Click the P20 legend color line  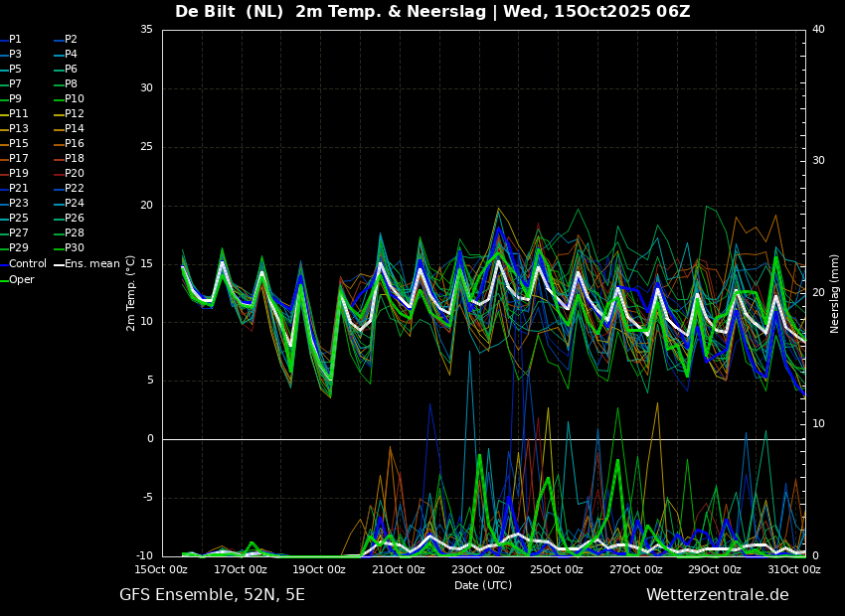pos(59,174)
